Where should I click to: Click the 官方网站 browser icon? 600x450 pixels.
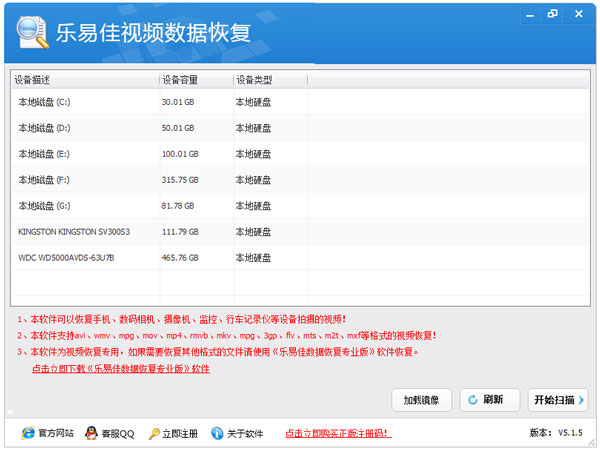coord(27,433)
